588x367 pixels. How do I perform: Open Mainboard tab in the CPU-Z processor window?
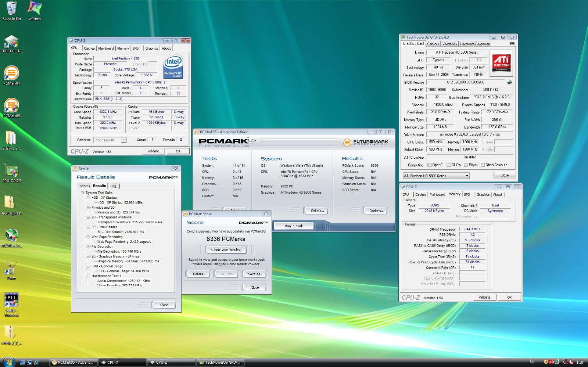point(106,48)
